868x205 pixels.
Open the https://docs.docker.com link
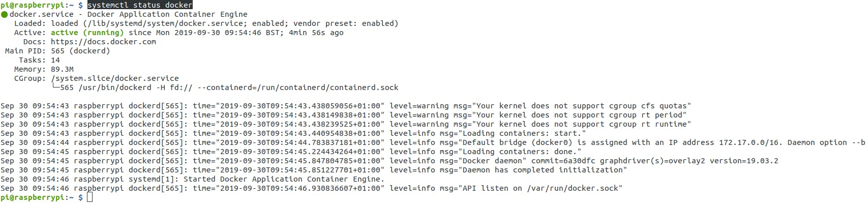[x=103, y=42]
